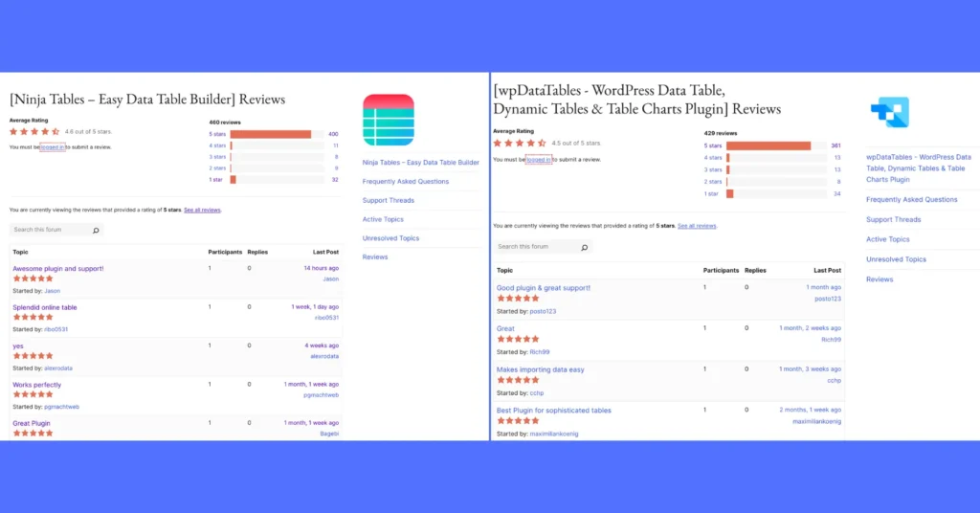Filter Ninja Tables reviews by 3 stars
This screenshot has width=980, height=513.
(217, 157)
